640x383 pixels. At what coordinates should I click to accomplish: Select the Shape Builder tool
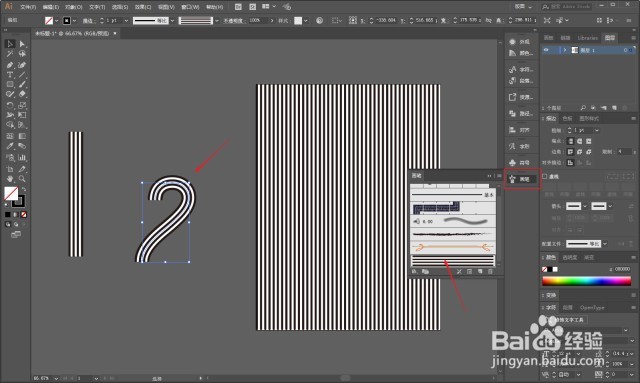(x=10, y=125)
